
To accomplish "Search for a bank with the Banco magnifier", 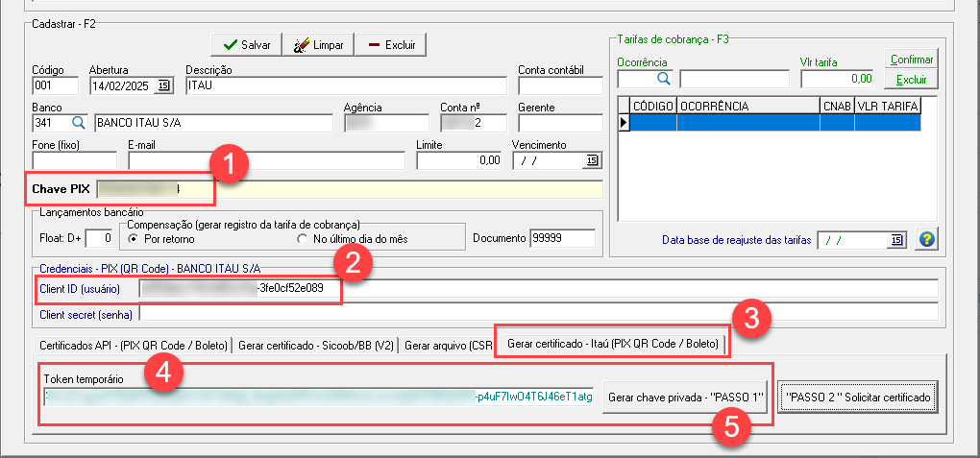I will [x=80, y=123].
